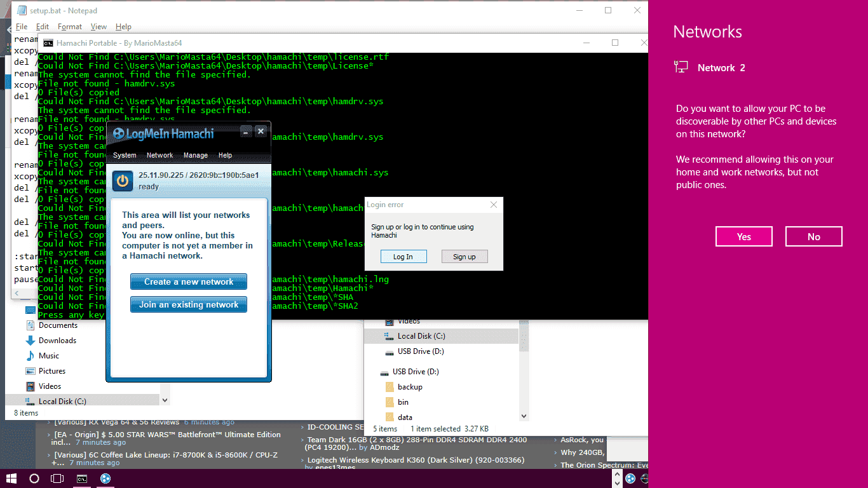868x488 pixels.
Task: Click Create a new network button
Action: point(189,281)
